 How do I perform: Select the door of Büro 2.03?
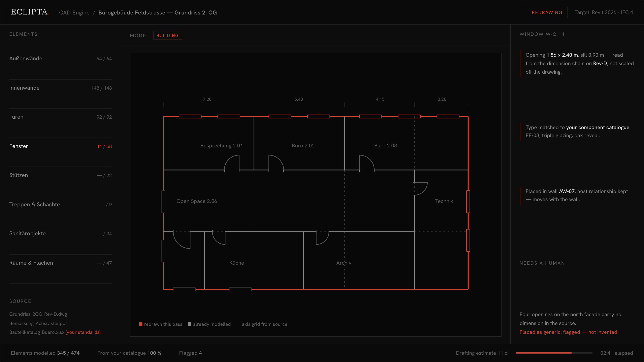367,163
